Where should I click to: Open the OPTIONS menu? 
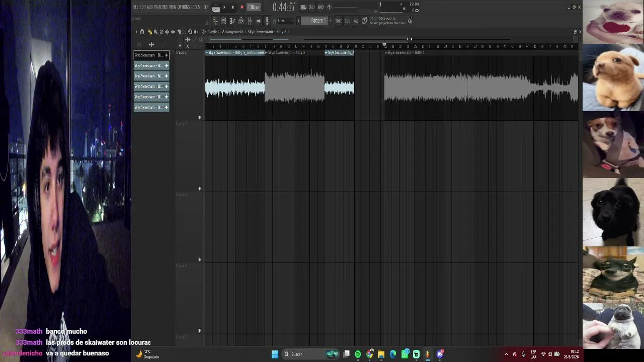pos(184,7)
